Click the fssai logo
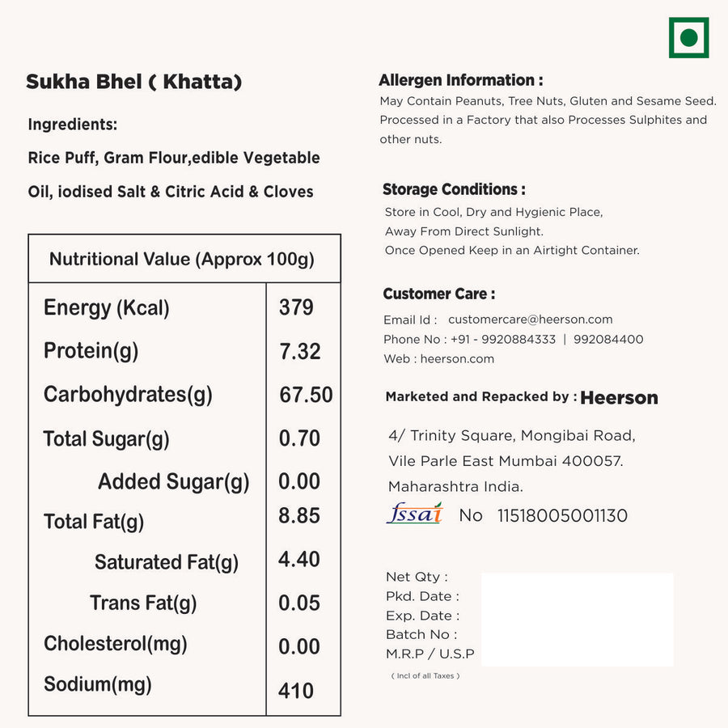 pyautogui.click(x=415, y=514)
